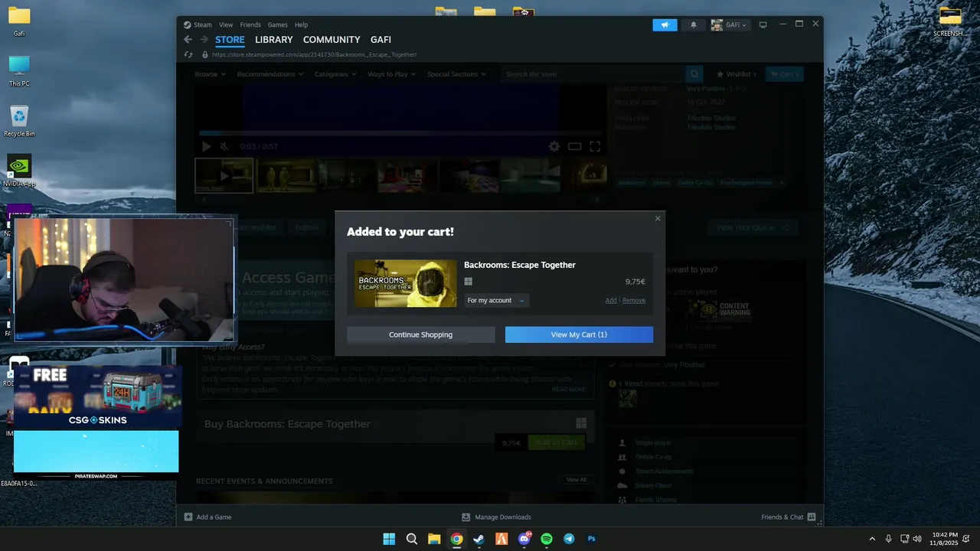Select the SCREENSH... desktop folder

point(950,21)
